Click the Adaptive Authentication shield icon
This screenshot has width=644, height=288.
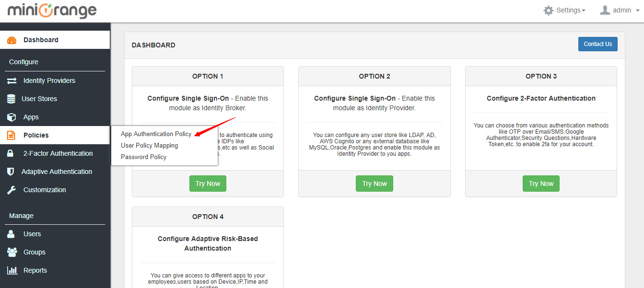(11, 172)
